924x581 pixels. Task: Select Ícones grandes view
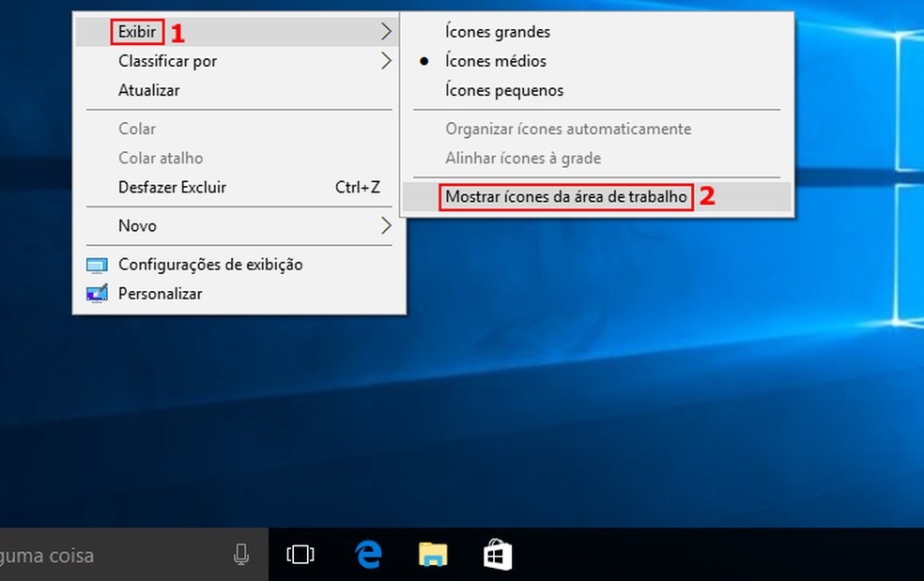[597, 31]
